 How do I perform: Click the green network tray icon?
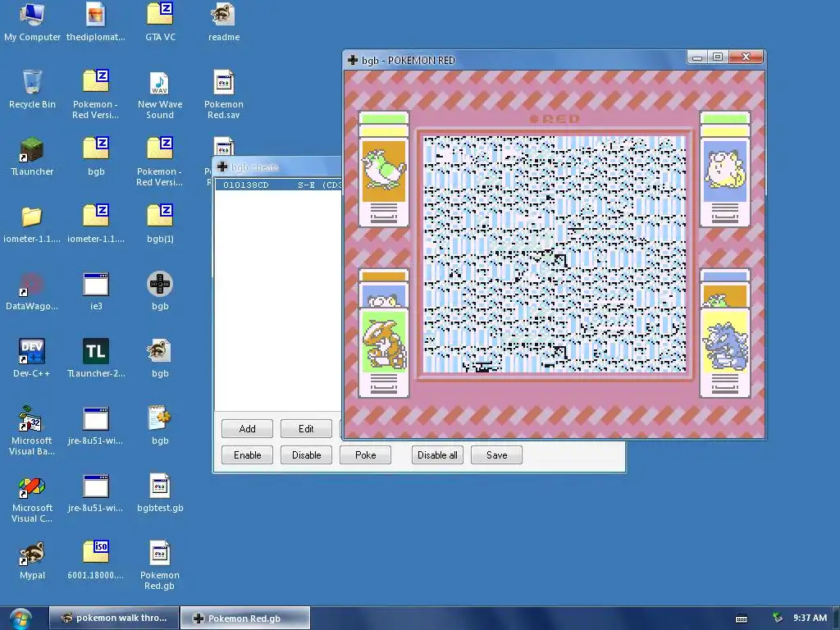coord(778,618)
